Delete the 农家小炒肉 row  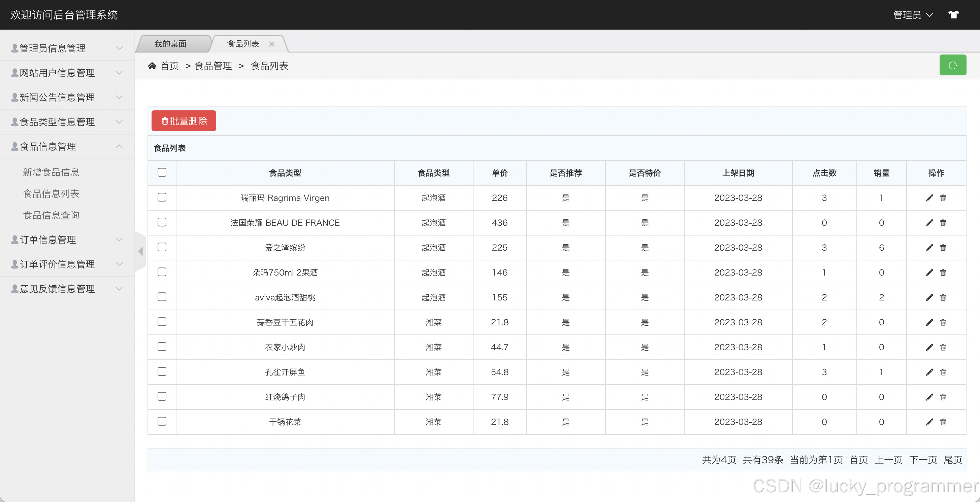[x=943, y=347]
